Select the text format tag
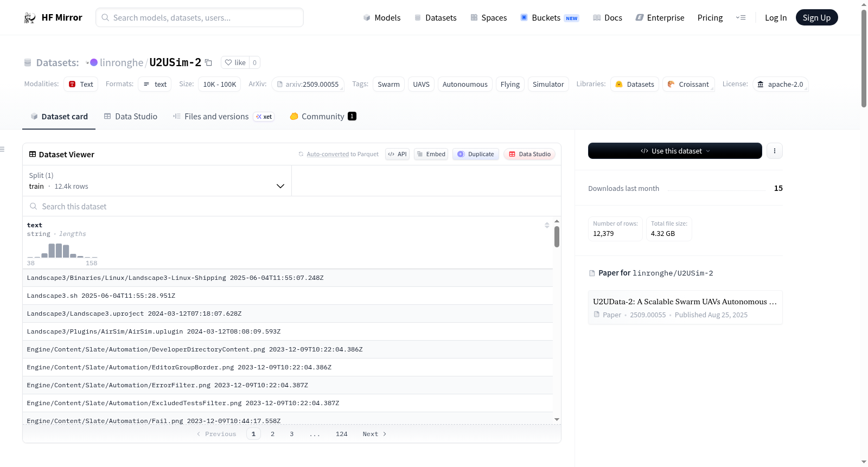This screenshot has width=868, height=467. click(155, 84)
